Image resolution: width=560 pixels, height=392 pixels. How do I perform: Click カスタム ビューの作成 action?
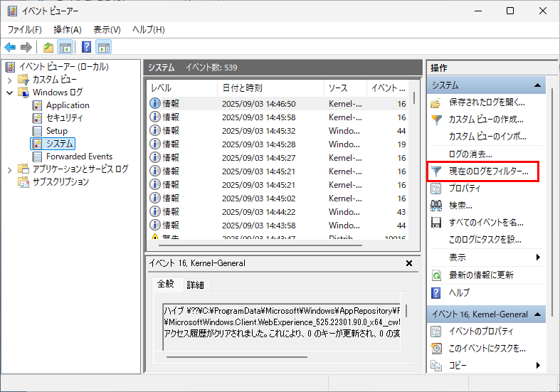[x=486, y=120]
